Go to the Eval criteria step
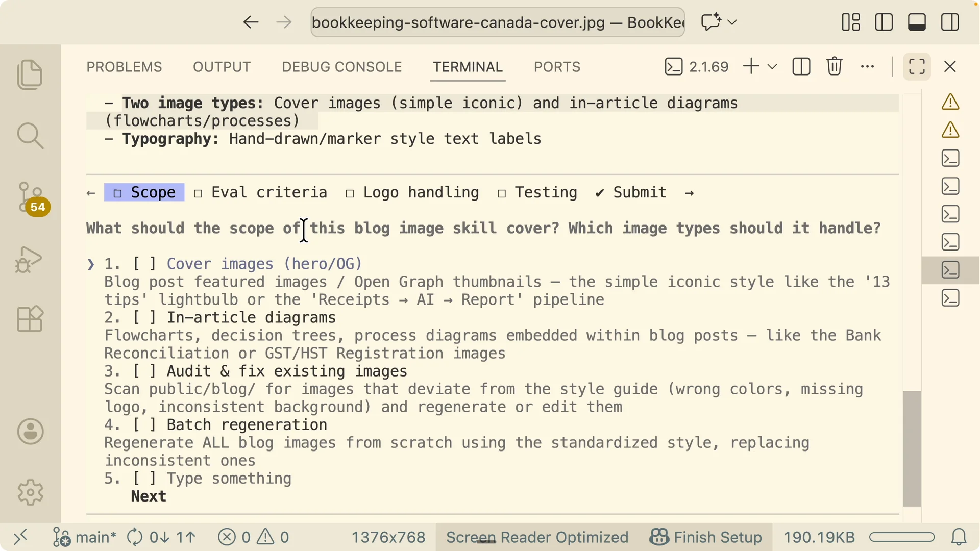This screenshot has width=980, height=551. click(x=260, y=192)
